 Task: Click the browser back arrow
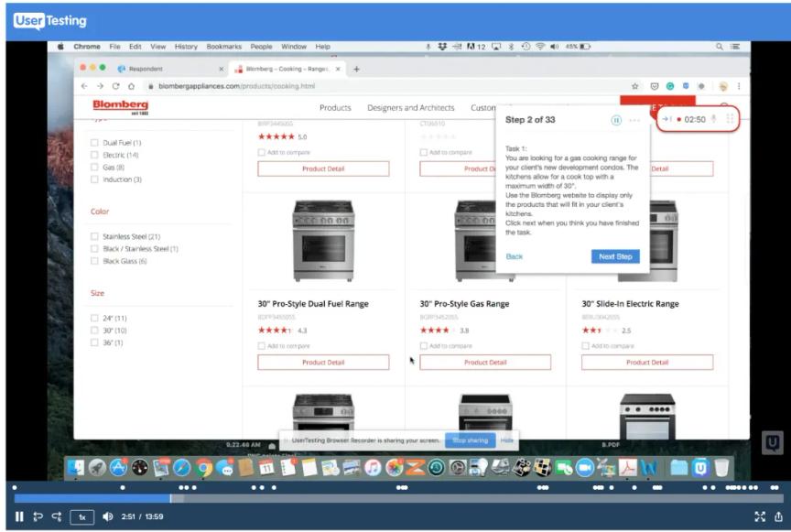click(x=84, y=86)
